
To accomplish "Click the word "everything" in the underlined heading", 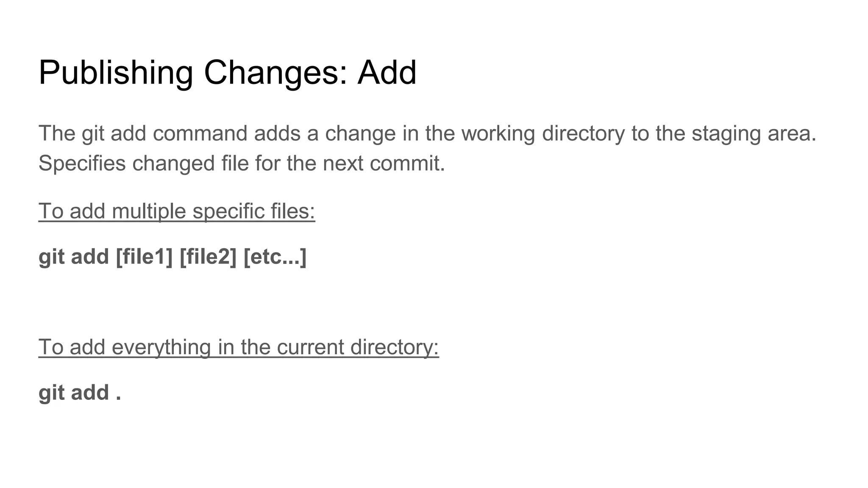I will [x=161, y=347].
